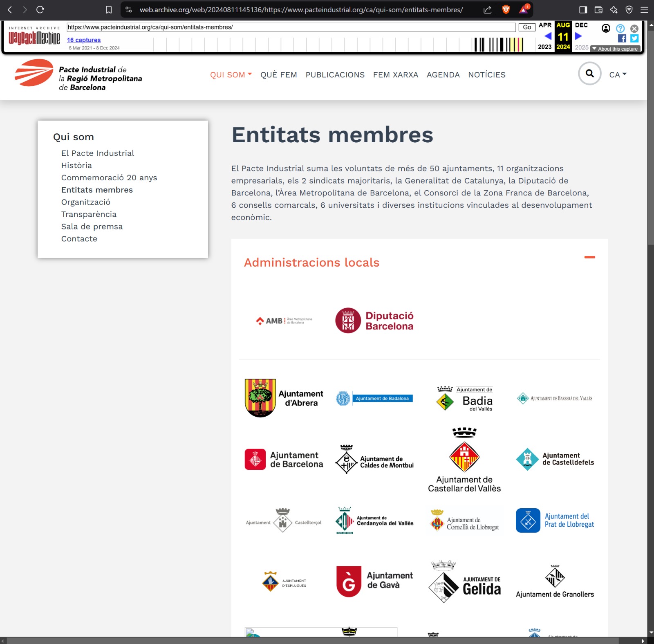
Task: Click the Pacte Industrial logo
Action: click(78, 76)
